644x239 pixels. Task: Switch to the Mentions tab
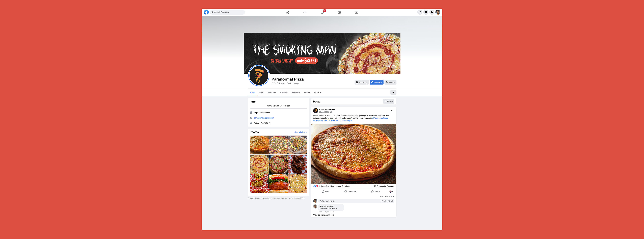click(x=272, y=93)
